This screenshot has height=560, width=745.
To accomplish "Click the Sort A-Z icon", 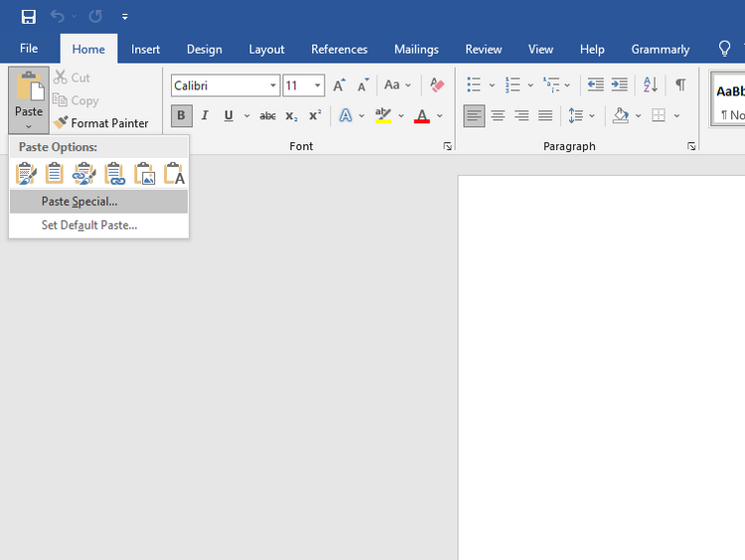I will [x=651, y=85].
